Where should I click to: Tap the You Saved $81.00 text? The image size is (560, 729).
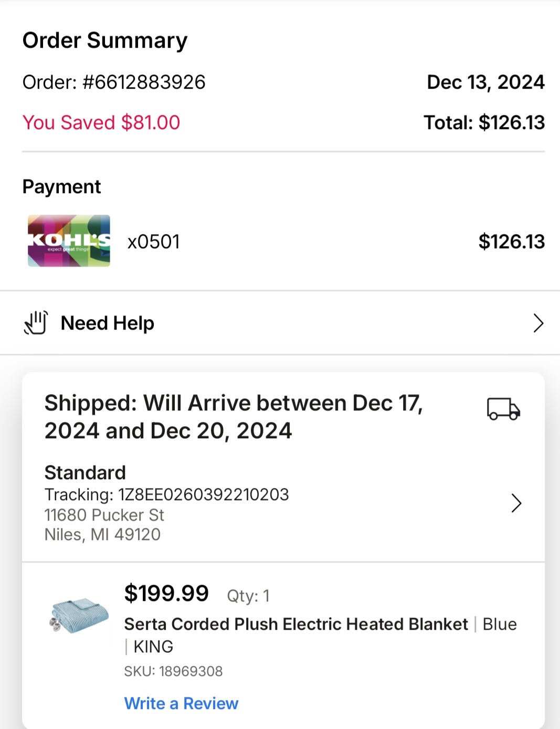coord(101,122)
